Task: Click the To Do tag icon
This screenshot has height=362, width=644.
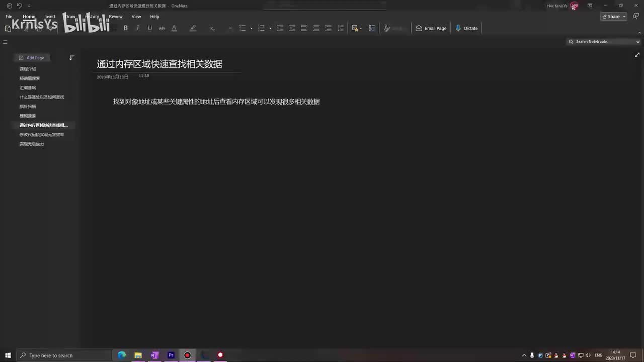Action: 372,28
